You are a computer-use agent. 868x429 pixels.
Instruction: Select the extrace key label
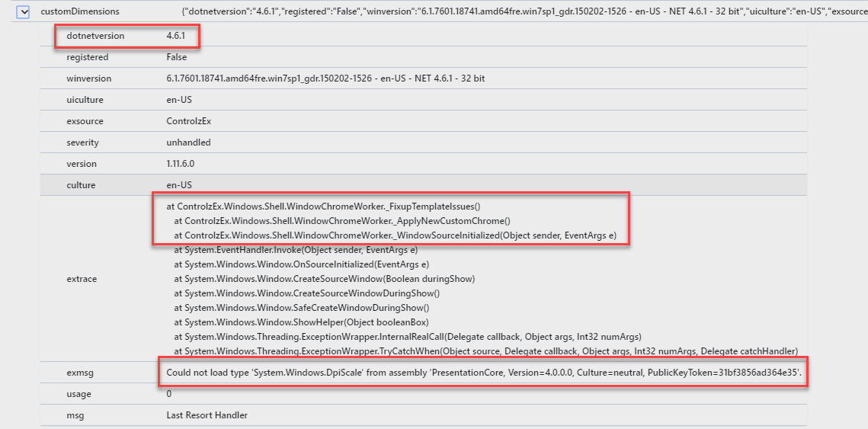click(x=82, y=279)
